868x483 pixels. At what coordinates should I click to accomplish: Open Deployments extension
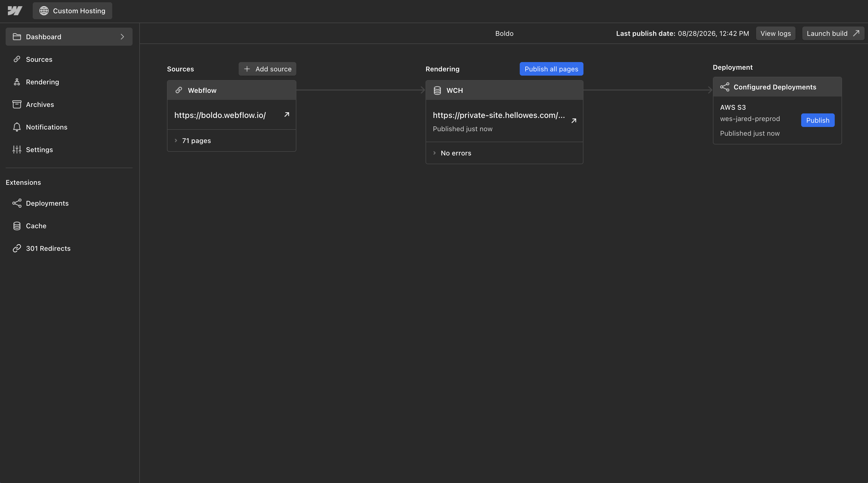(x=69, y=203)
